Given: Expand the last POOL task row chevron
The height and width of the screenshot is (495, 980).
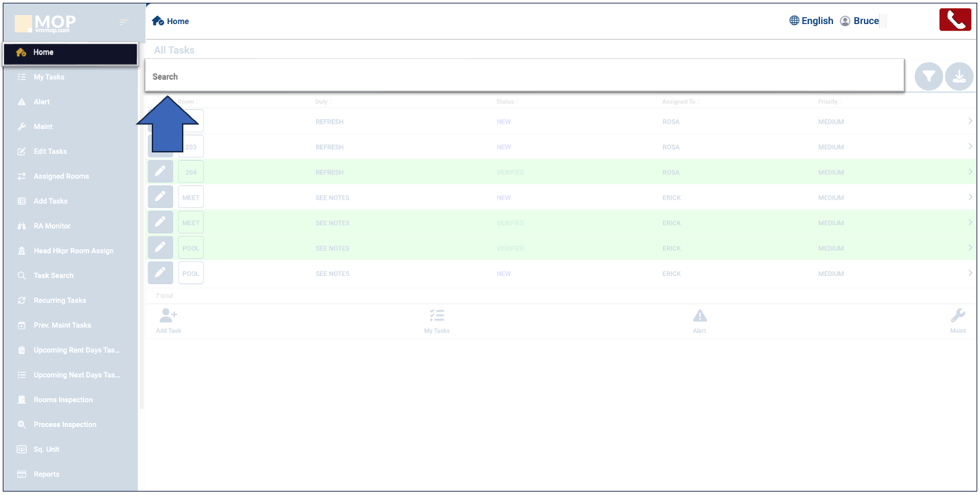Looking at the screenshot, I should tap(970, 273).
